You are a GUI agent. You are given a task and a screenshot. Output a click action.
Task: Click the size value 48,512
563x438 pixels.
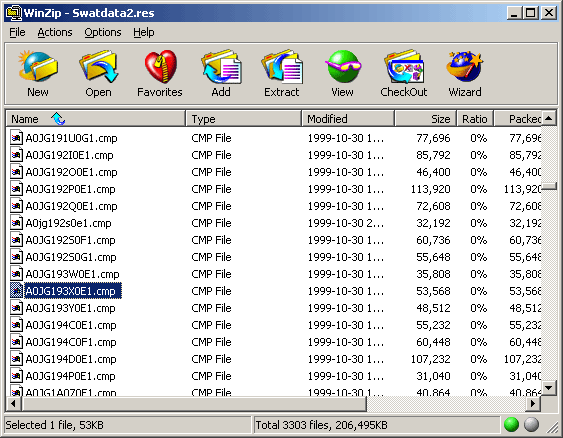click(433, 308)
